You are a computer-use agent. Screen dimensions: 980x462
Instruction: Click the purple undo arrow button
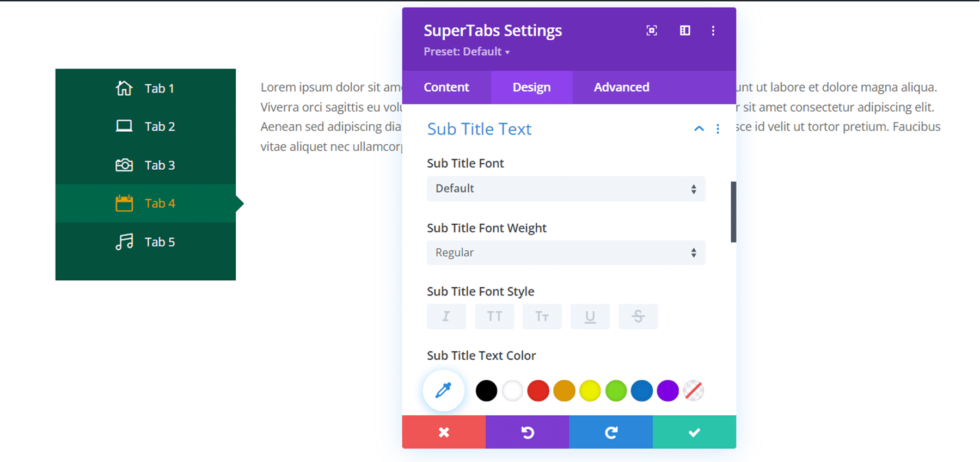pyautogui.click(x=527, y=432)
